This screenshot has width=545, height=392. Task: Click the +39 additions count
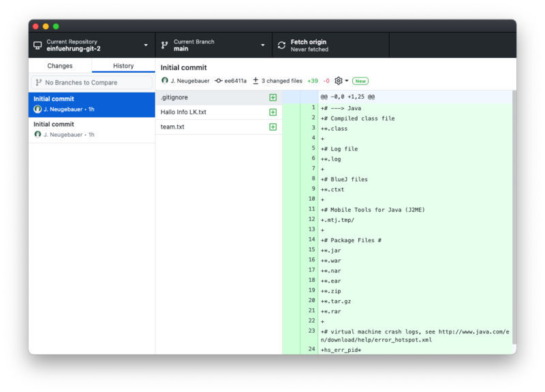(x=313, y=81)
